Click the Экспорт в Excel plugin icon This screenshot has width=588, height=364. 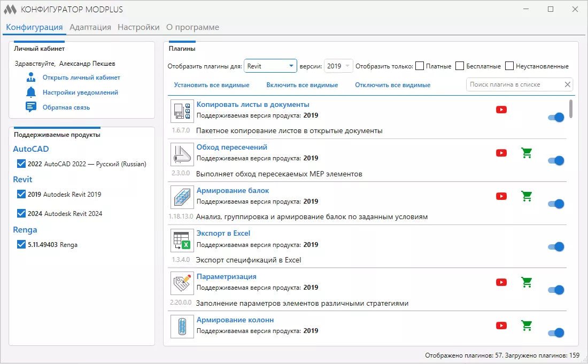point(182,241)
